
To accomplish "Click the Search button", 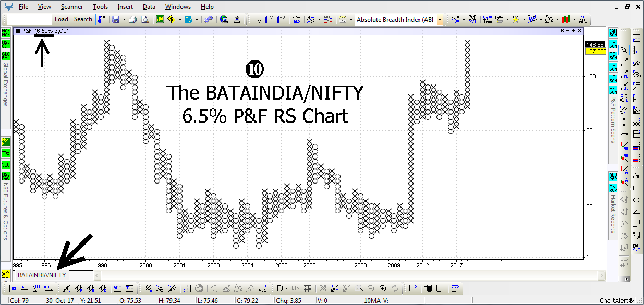I will click(x=83, y=19).
